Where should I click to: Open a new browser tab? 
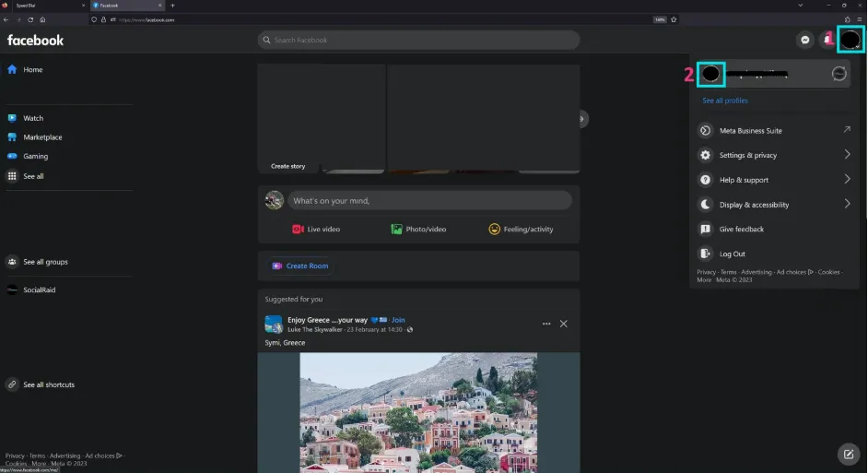[x=172, y=5]
